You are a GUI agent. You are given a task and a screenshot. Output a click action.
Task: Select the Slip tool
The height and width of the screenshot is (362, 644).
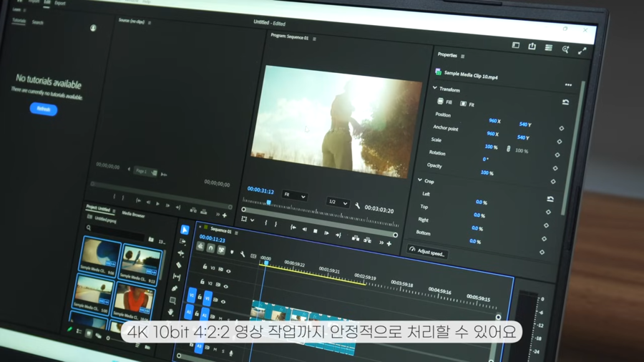177,277
